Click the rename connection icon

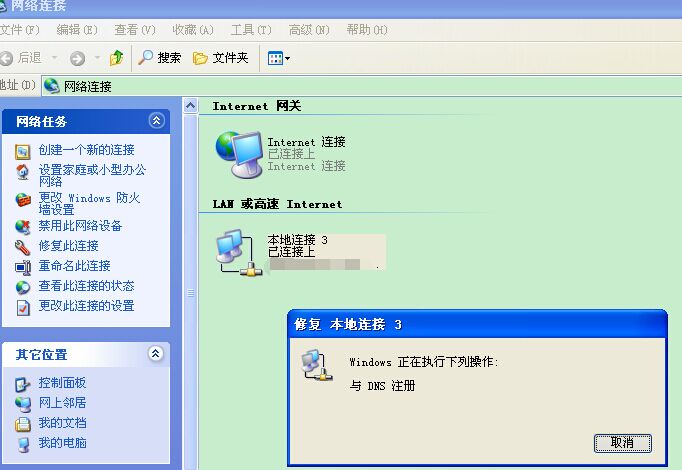[23, 267]
